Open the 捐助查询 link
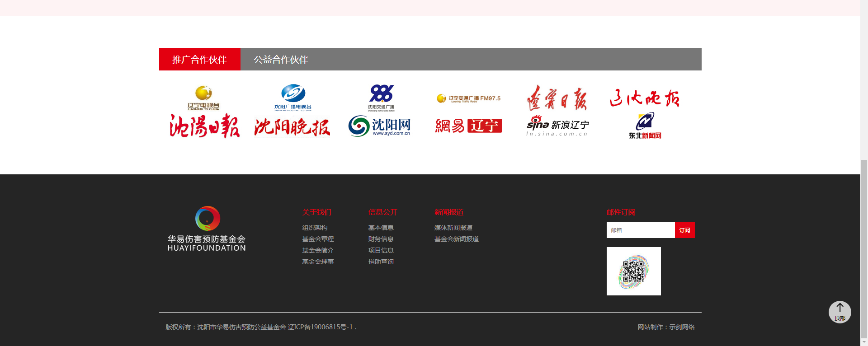 381,262
